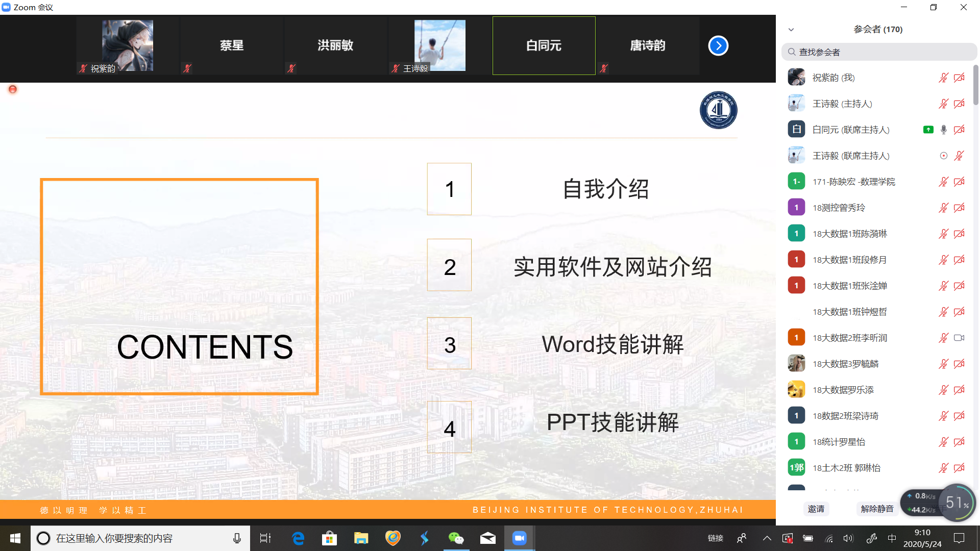Show hidden system tray icons arrow
This screenshot has width=980, height=551.
[767, 538]
